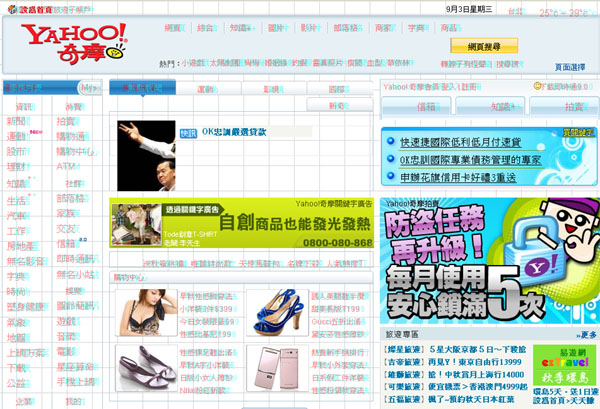Switch to the 國際 news tab

[339, 89]
